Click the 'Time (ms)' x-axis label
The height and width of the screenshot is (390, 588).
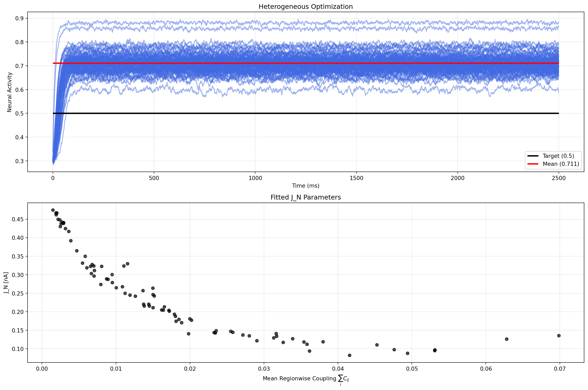pos(305,186)
